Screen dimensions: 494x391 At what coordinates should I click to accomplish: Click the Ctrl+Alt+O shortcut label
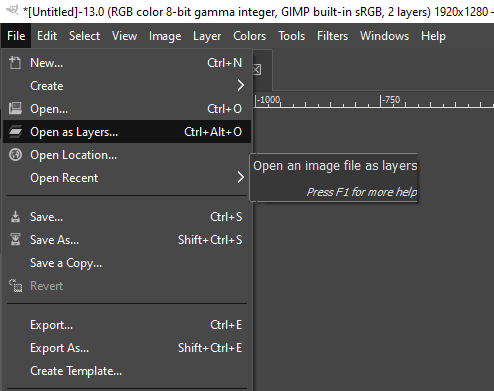pos(213,132)
